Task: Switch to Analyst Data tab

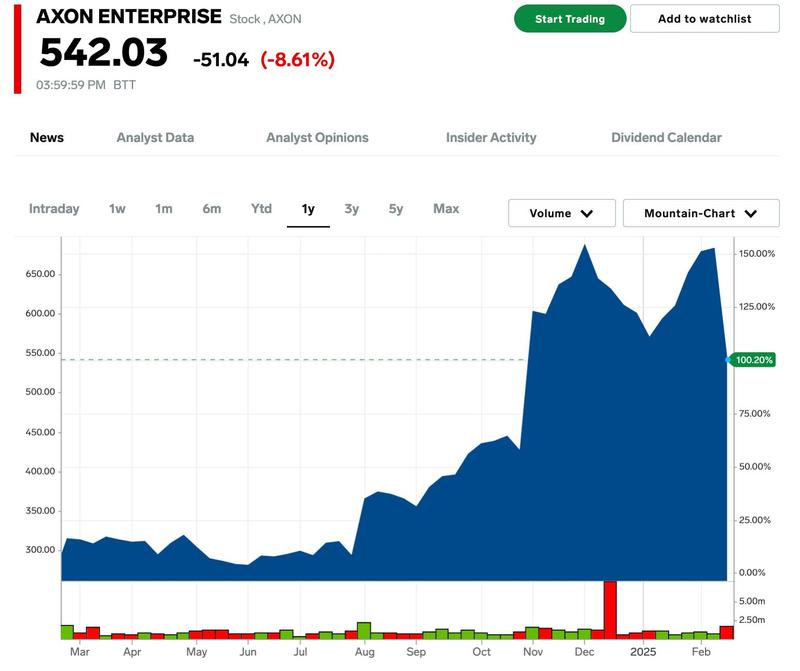Action: click(155, 137)
